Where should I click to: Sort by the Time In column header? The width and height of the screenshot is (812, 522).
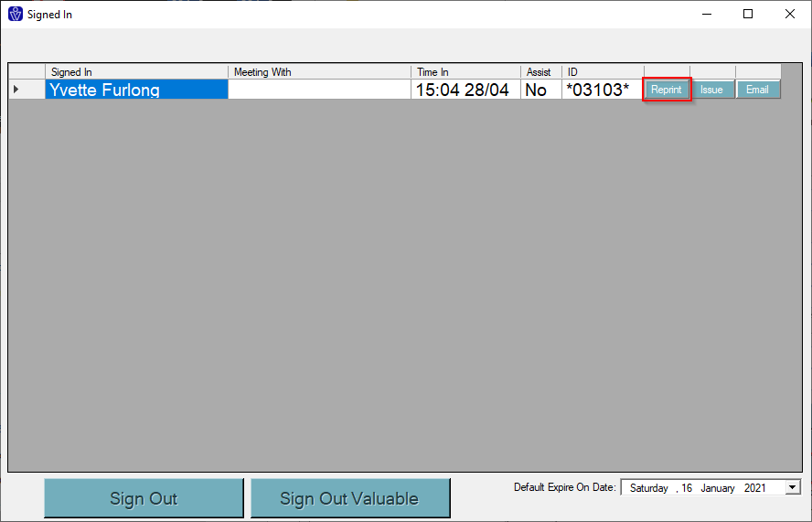(465, 72)
